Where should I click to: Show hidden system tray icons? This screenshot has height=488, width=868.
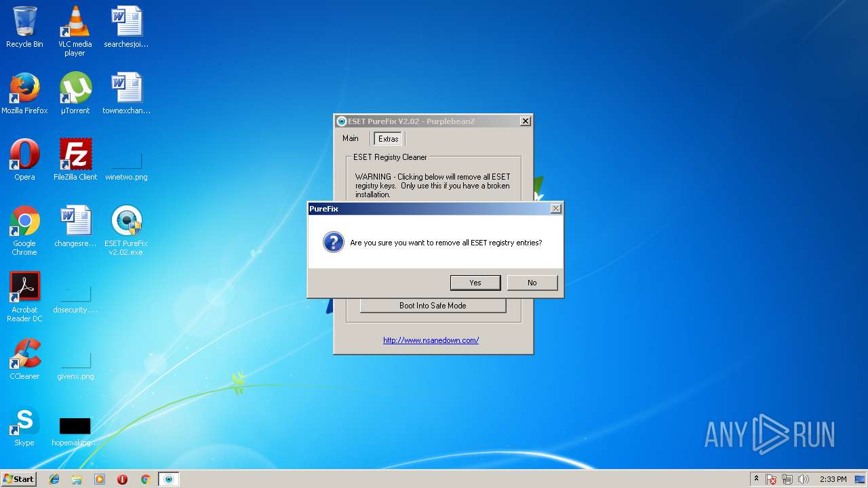[756, 479]
